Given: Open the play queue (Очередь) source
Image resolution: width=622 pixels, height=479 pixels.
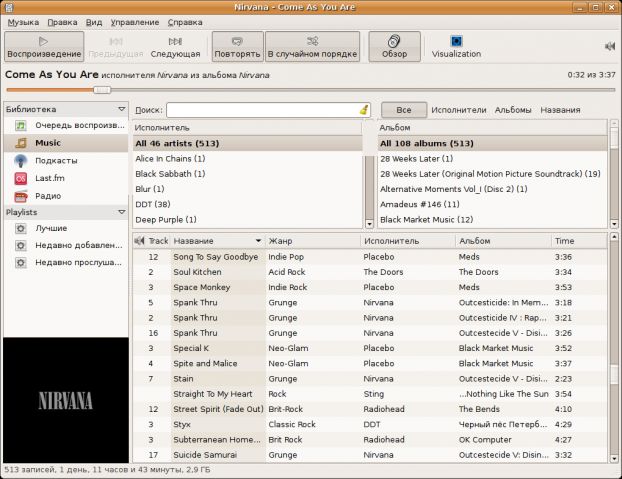Looking at the screenshot, I should coord(80,126).
